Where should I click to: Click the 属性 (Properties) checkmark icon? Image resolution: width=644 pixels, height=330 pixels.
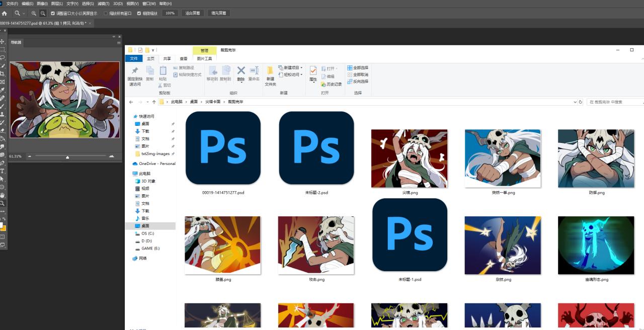313,70
